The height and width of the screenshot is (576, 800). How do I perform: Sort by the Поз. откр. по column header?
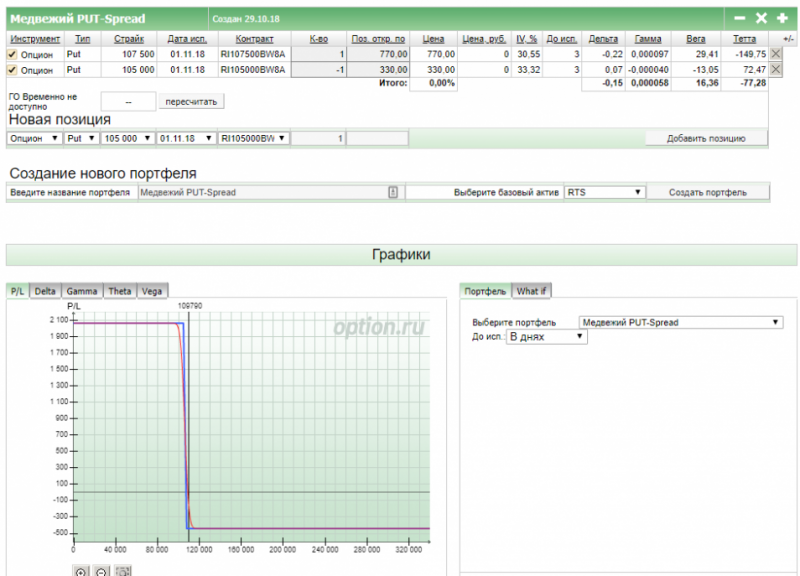(x=378, y=39)
